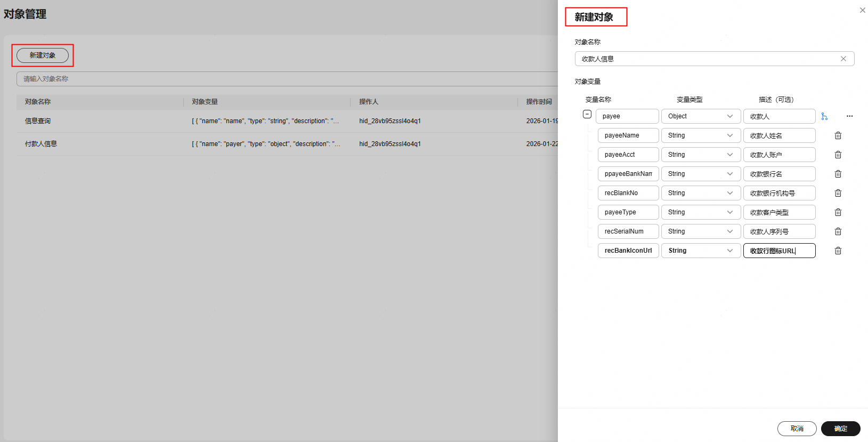
Task: Click operator hid_28vb95zssl4o4q1 in 信息查询 row
Action: [x=390, y=121]
